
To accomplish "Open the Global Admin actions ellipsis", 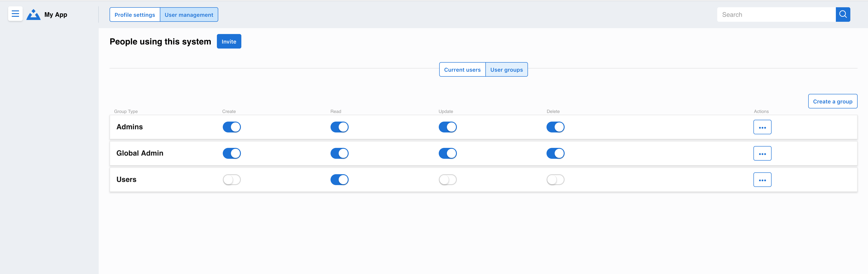I will click(x=762, y=153).
